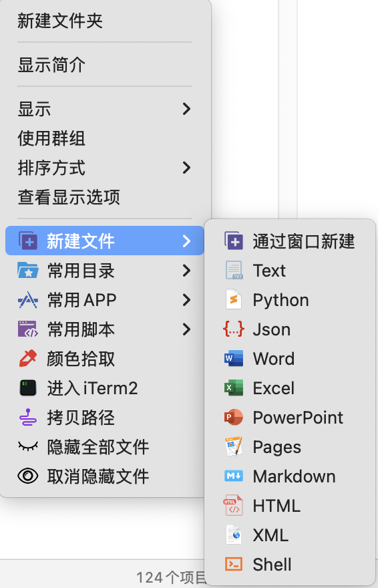
Task: Create a new Json file label
Action: [x=272, y=329]
